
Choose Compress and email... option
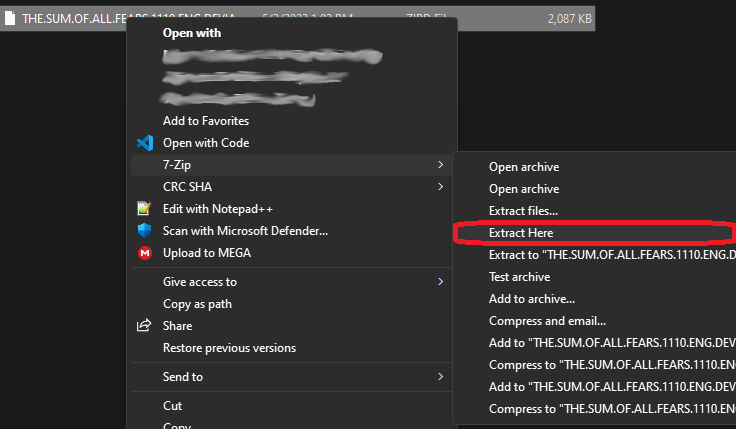547,321
